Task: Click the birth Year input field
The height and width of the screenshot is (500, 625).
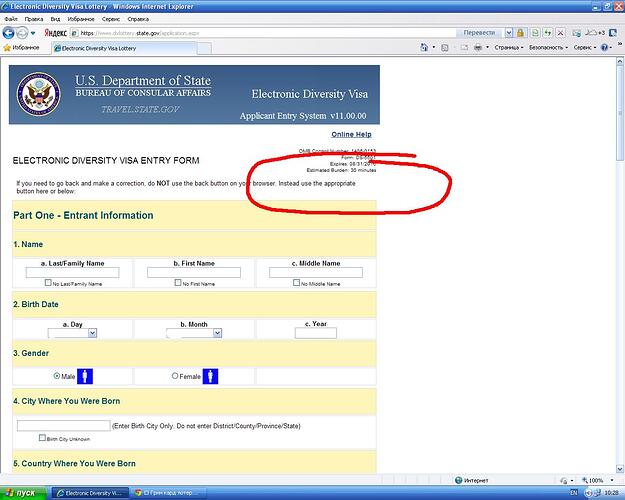Action: (x=316, y=333)
